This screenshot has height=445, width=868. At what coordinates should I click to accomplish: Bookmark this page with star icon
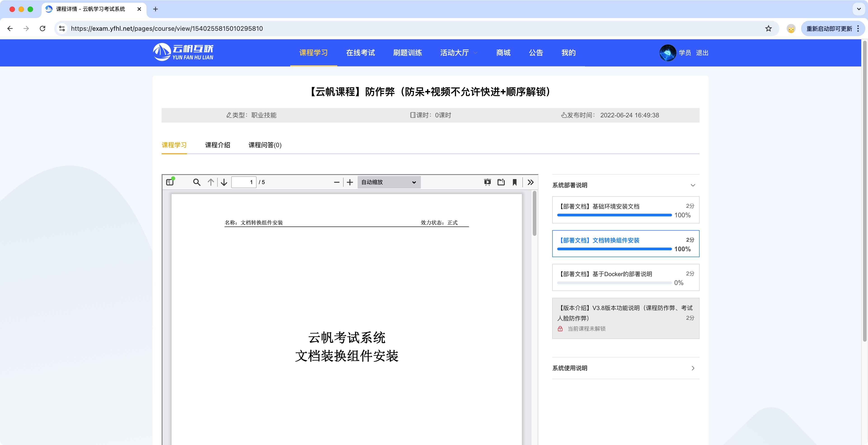(768, 28)
